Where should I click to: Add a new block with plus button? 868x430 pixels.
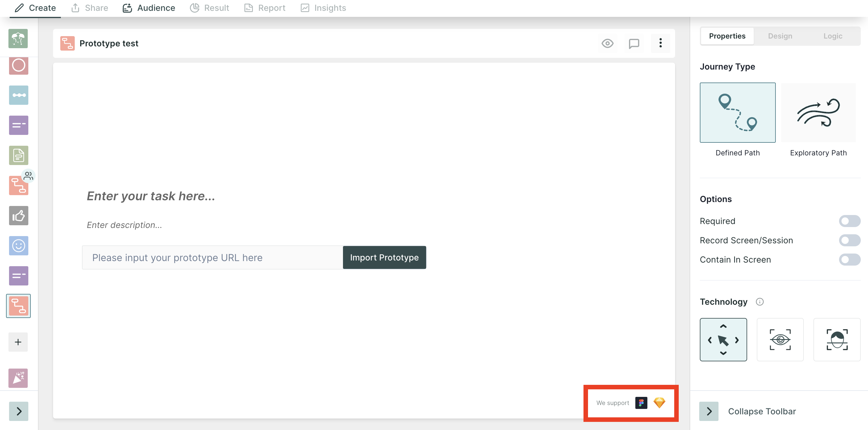[18, 342]
